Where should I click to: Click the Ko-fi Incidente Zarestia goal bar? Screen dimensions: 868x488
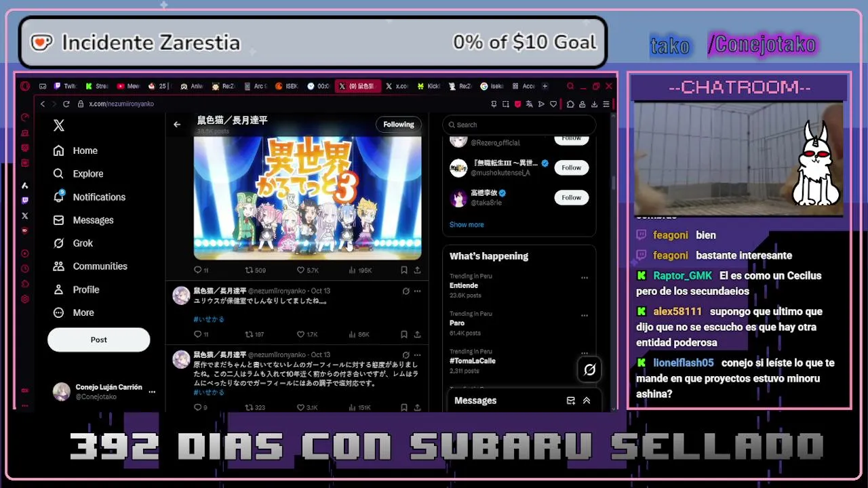coord(313,43)
